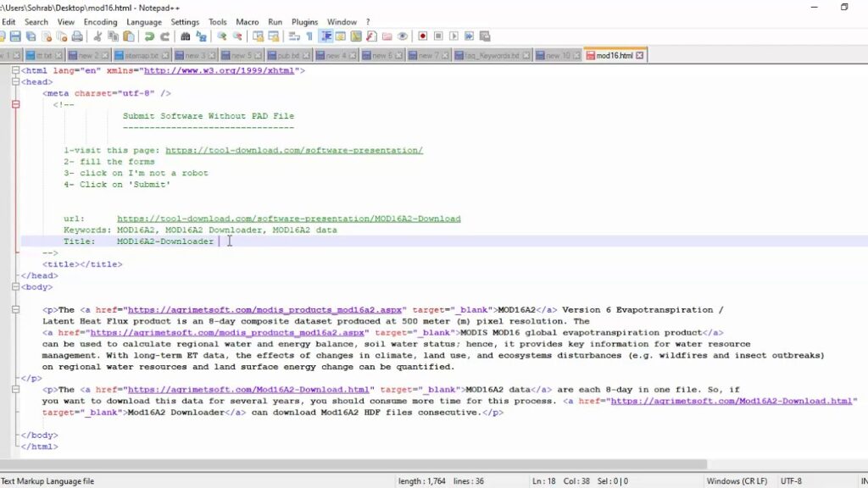868x488 pixels.
Task: Open the Window menu
Action: 342,22
